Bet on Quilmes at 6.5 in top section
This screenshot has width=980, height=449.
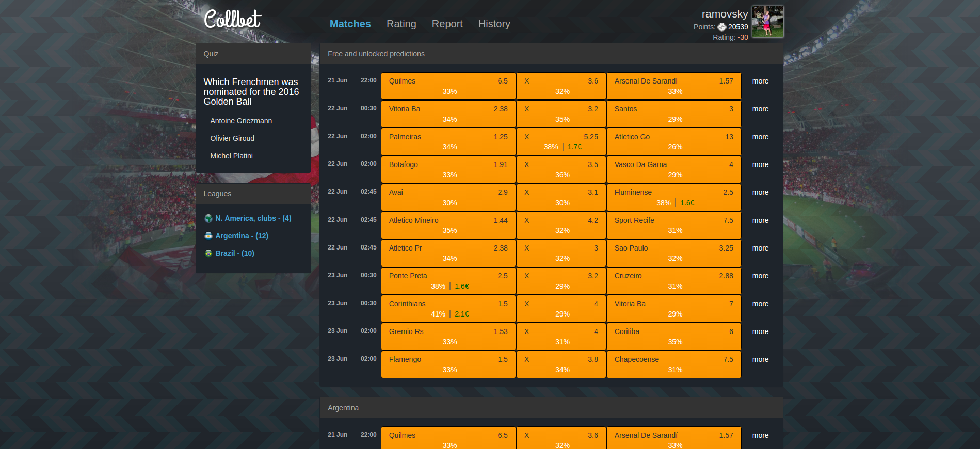click(x=448, y=86)
